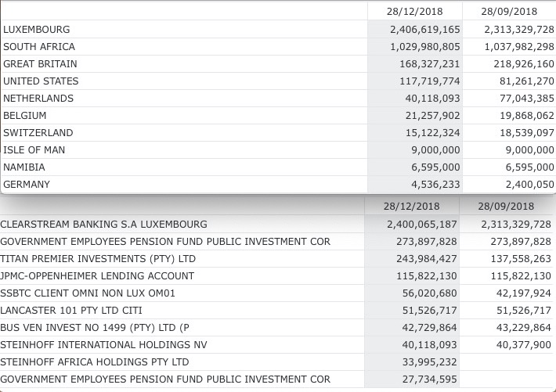Select the value 1,037,982,298
The width and height of the screenshot is (556, 392).
519,47
